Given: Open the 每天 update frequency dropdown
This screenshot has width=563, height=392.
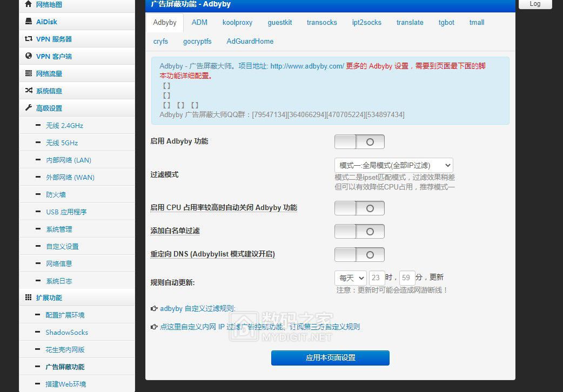Looking at the screenshot, I should tap(351, 278).
